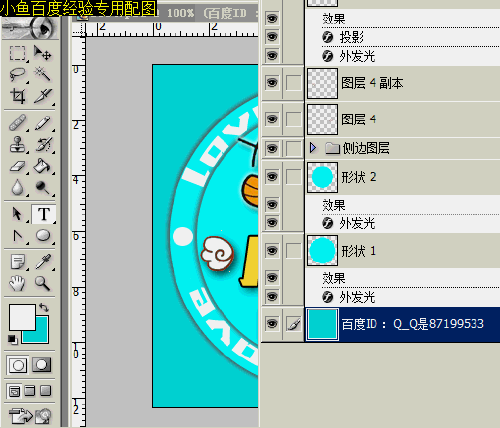500x428 pixels.
Task: Select the Brush tool
Action: (x=43, y=123)
